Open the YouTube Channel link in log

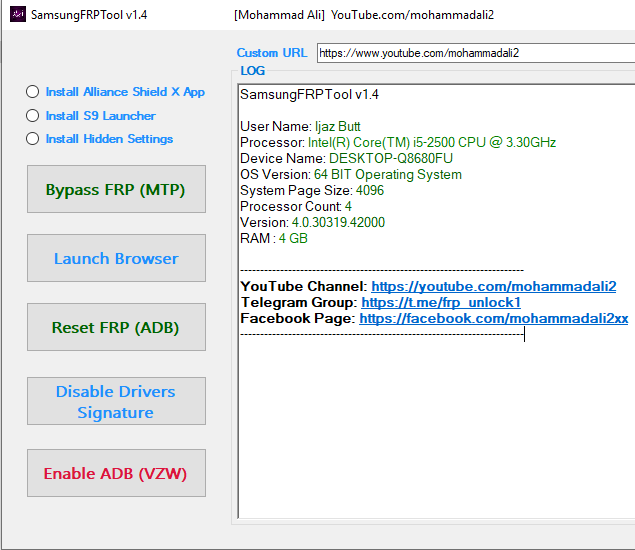coord(494,286)
